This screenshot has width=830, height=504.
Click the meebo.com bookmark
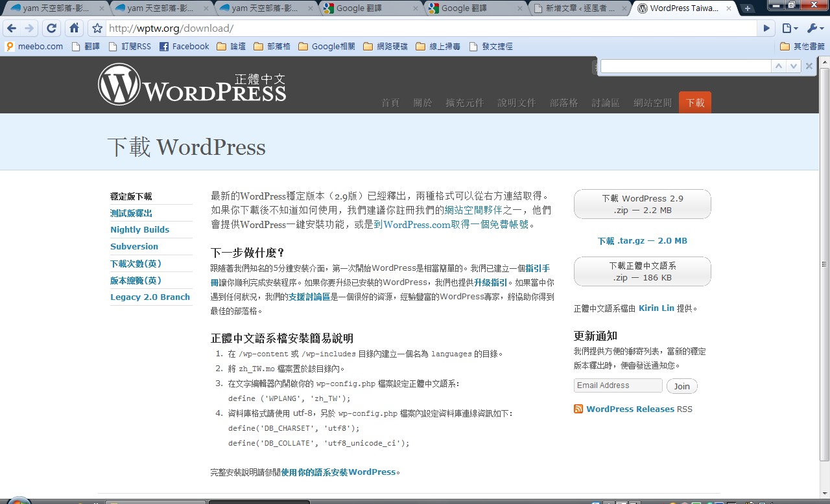point(34,47)
